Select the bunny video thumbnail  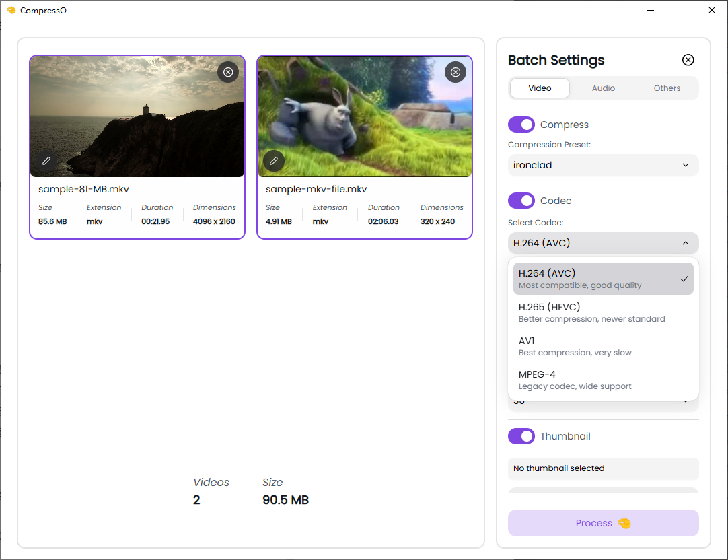365,116
